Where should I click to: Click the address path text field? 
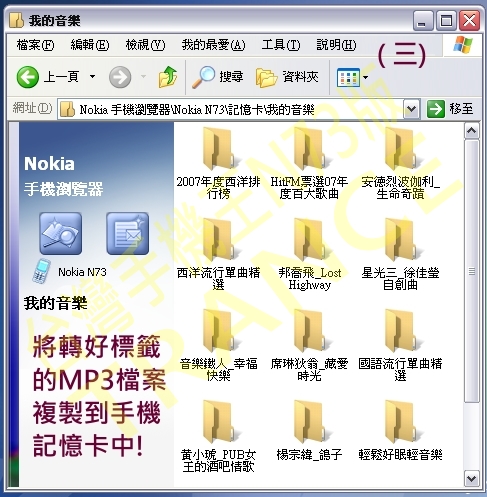[232, 109]
